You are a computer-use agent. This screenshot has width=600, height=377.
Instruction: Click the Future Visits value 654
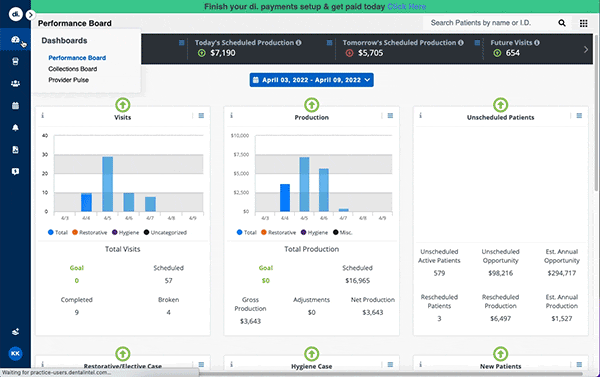pos(513,53)
